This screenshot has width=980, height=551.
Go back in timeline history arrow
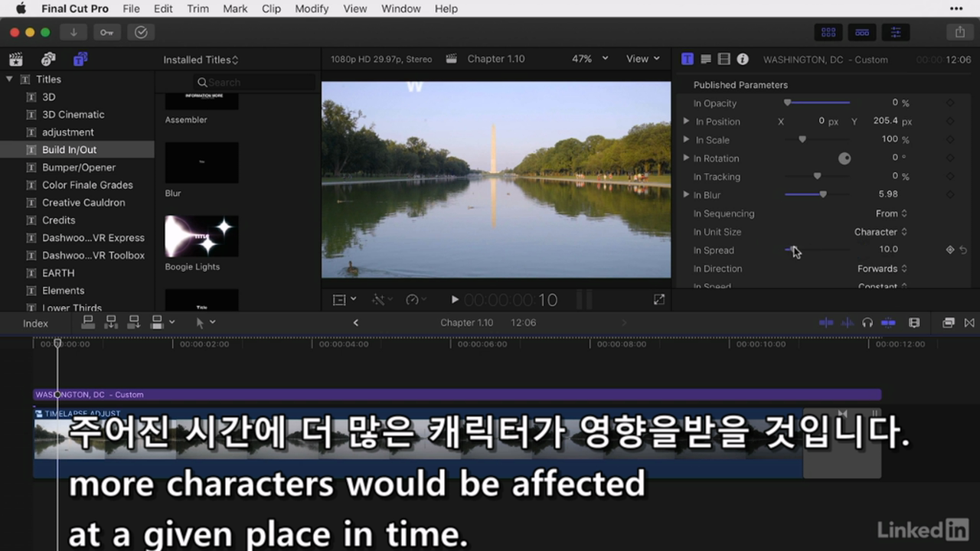356,323
